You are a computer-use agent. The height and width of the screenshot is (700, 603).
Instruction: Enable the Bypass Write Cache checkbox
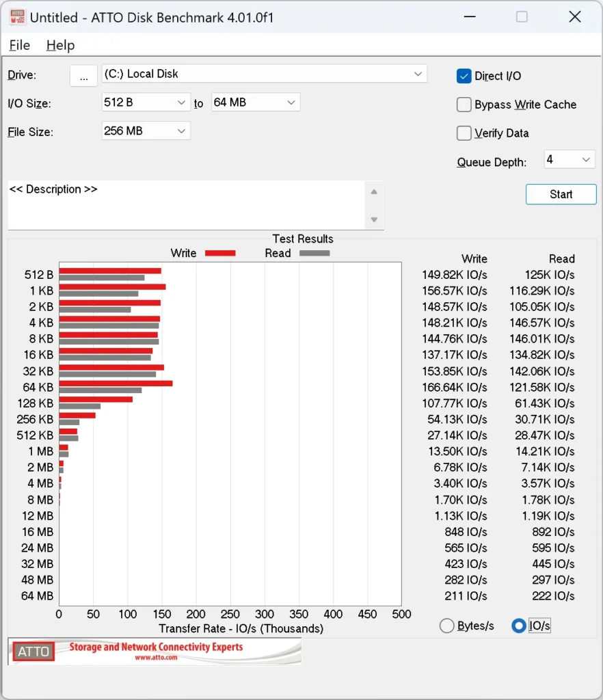click(464, 105)
